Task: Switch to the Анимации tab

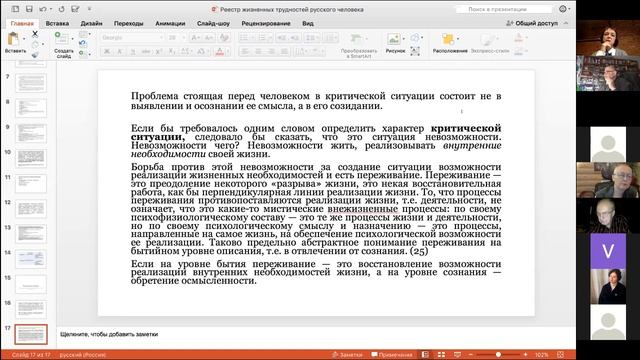Action: [x=170, y=23]
